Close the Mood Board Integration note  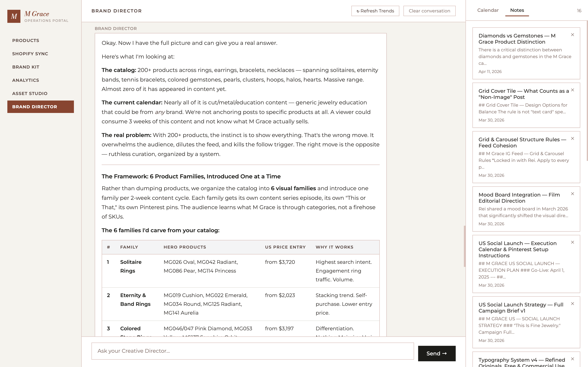(572, 194)
